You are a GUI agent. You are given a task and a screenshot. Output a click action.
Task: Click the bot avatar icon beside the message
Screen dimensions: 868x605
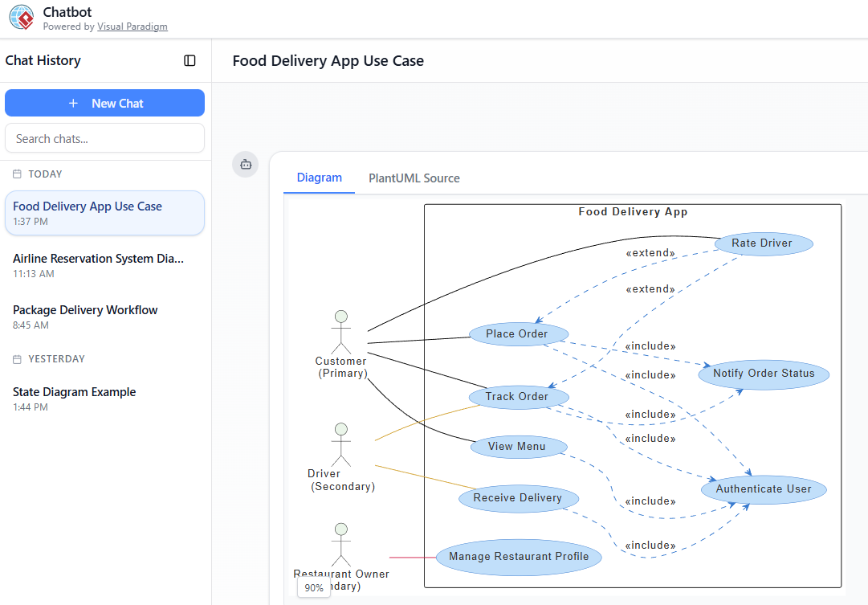click(x=246, y=164)
